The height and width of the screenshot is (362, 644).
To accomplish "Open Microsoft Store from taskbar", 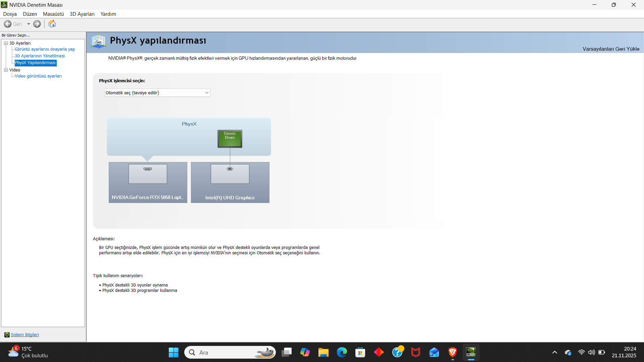I will click(x=360, y=352).
